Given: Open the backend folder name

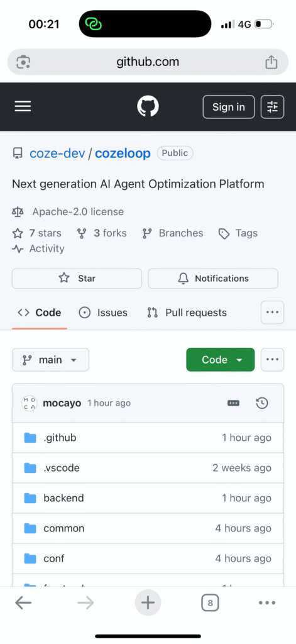Looking at the screenshot, I should 63,498.
